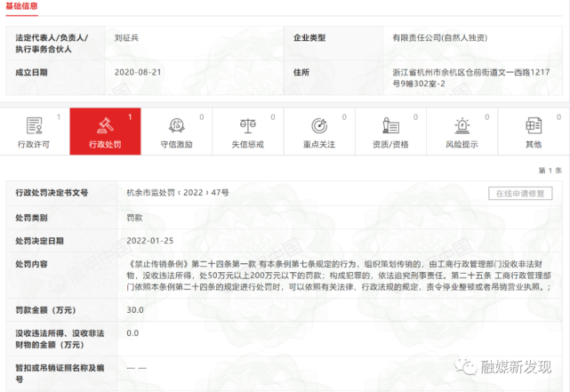Click the 法定代表人/负责人/执行事务合伙人 label
Image resolution: width=570 pixels, height=392 pixels.
click(x=52, y=44)
